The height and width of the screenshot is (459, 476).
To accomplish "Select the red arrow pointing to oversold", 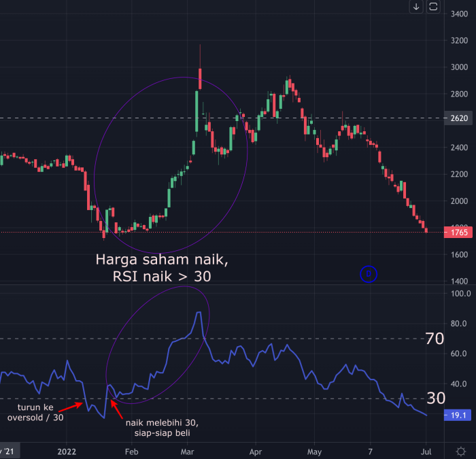I will tap(71, 407).
